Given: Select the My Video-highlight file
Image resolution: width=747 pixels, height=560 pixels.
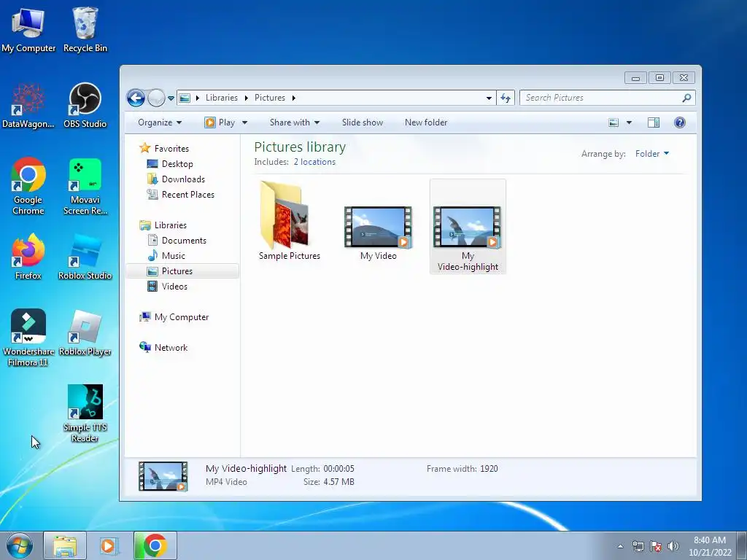Looking at the screenshot, I should tap(468, 227).
